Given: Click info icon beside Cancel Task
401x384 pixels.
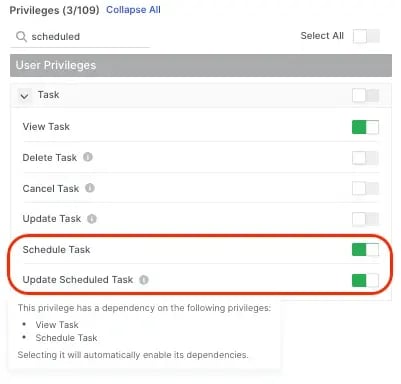Looking at the screenshot, I should tap(90, 188).
